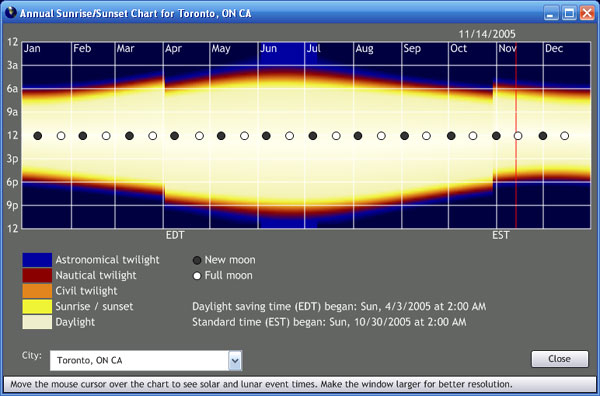
Task: Click the July full moon marker
Action: pos(336,136)
